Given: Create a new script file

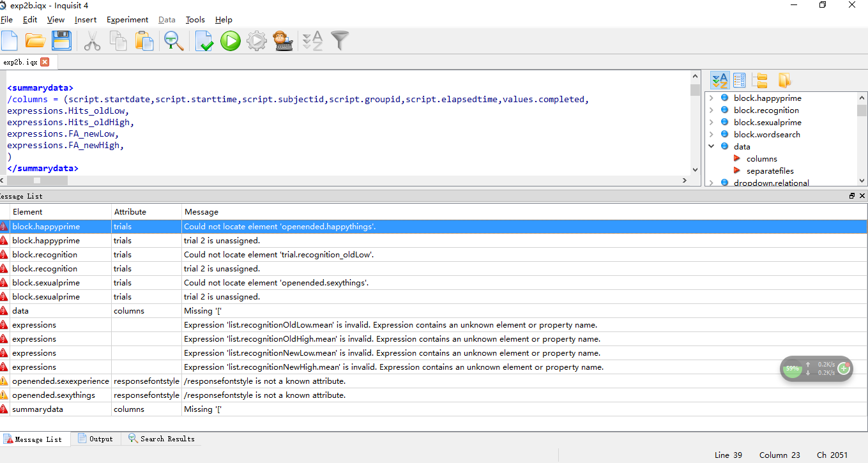Looking at the screenshot, I should click(x=9, y=41).
